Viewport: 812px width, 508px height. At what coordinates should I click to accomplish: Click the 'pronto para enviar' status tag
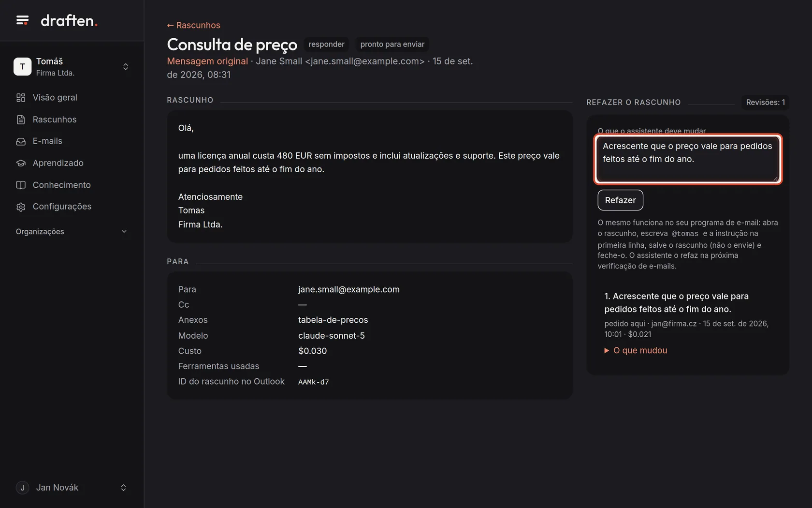click(392, 44)
